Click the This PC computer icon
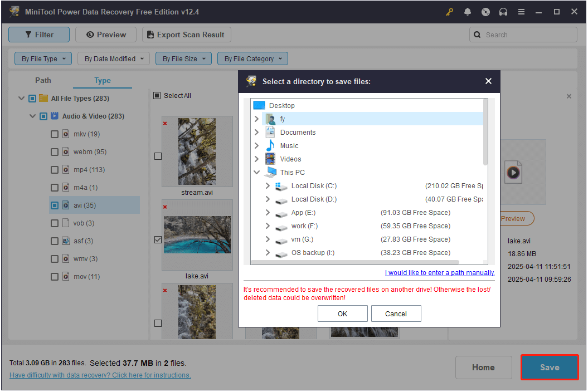The height and width of the screenshot is (392, 588). point(270,172)
